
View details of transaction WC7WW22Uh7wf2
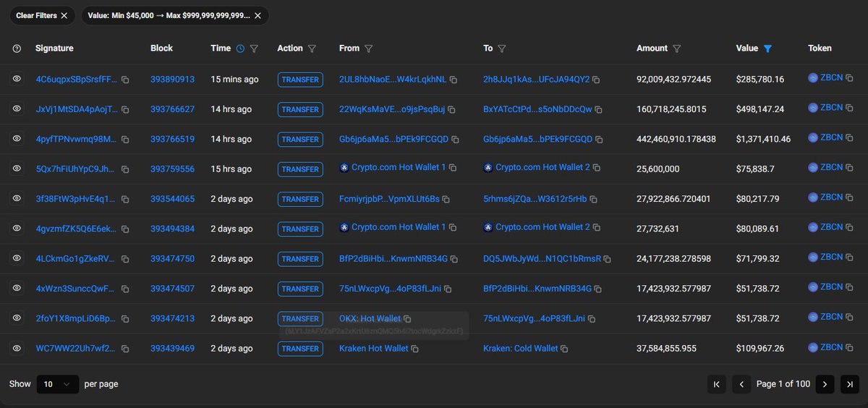[x=17, y=348]
